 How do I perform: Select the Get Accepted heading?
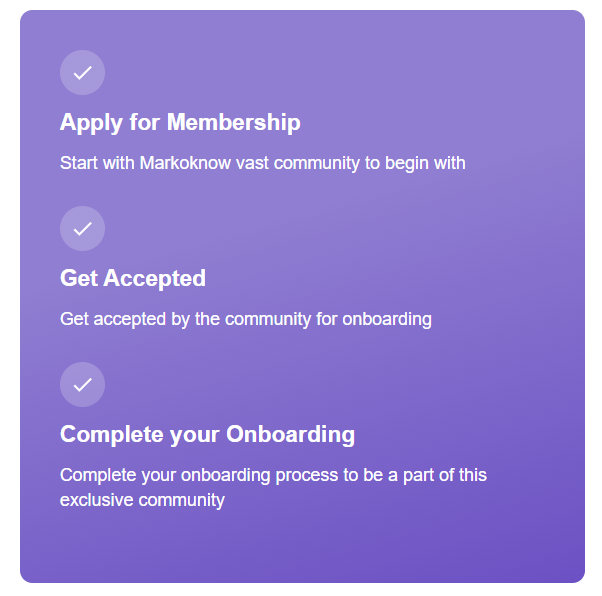point(133,279)
